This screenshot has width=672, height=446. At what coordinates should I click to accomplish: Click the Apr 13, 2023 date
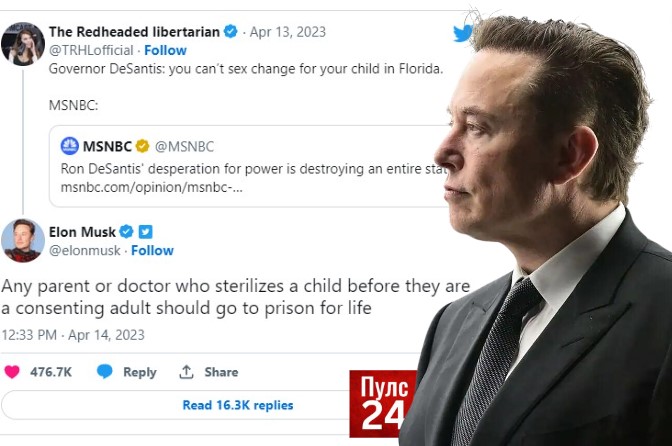coord(288,31)
